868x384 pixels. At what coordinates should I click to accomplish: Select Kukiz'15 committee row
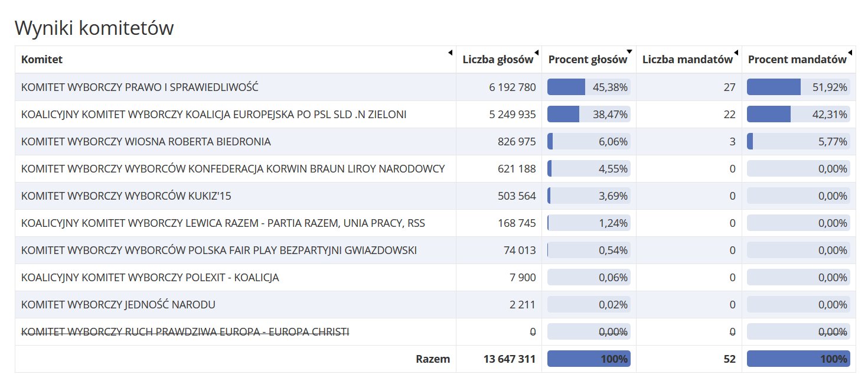(435, 196)
